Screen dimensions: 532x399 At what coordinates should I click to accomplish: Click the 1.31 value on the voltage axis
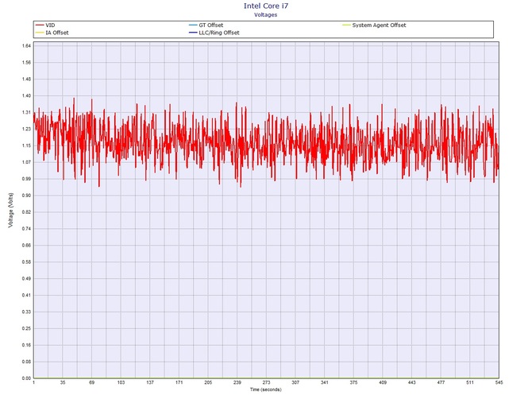pos(26,112)
